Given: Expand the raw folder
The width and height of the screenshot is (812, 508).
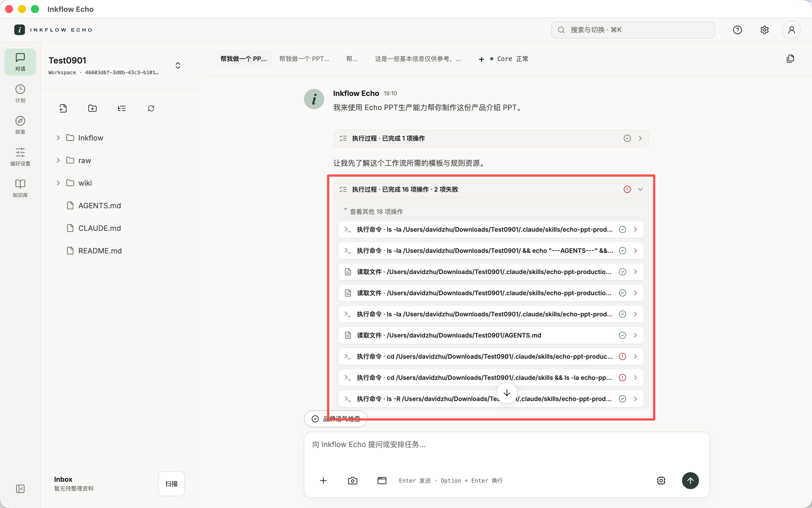Looking at the screenshot, I should [58, 160].
